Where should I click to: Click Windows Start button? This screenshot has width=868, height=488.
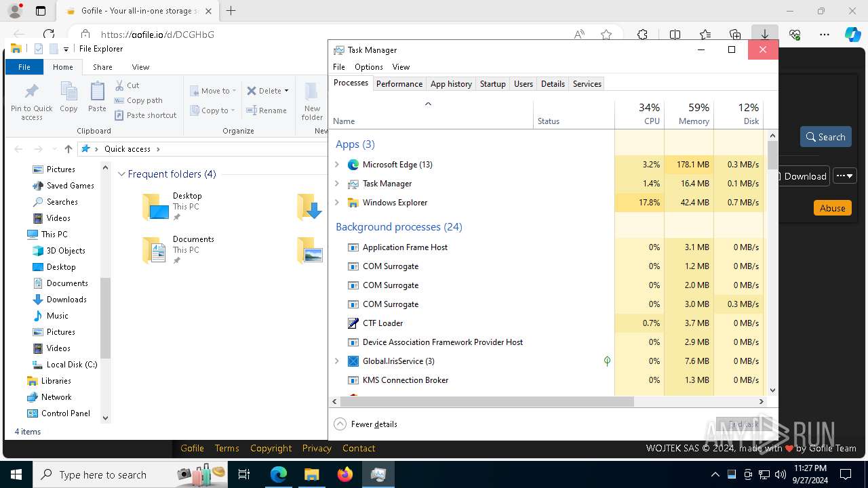pyautogui.click(x=16, y=474)
